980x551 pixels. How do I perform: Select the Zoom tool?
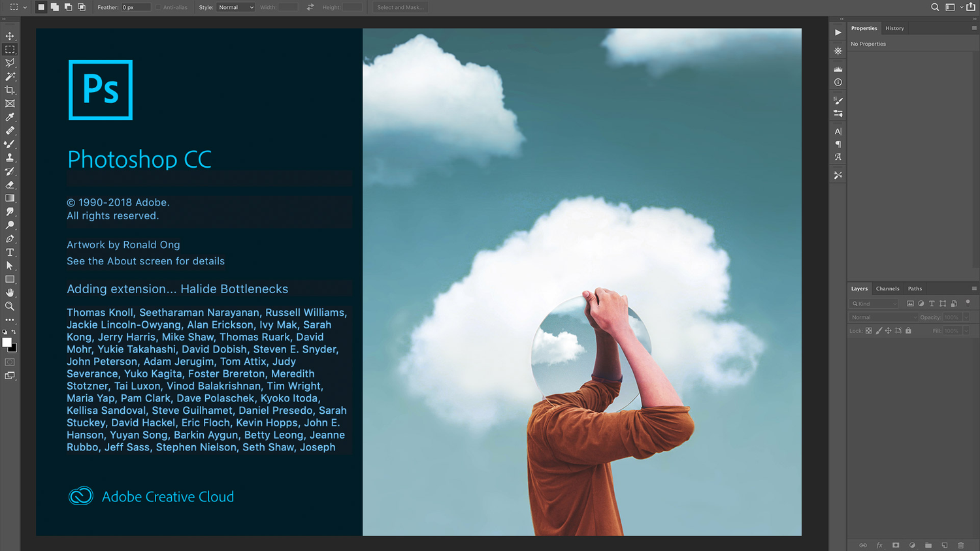10,306
